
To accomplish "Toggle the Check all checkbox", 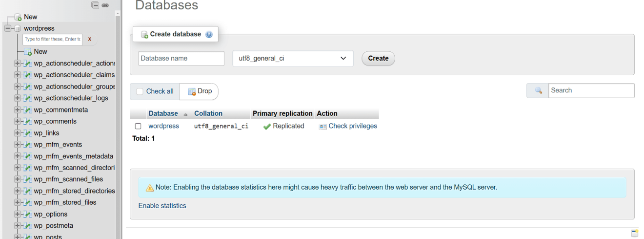I will [140, 91].
